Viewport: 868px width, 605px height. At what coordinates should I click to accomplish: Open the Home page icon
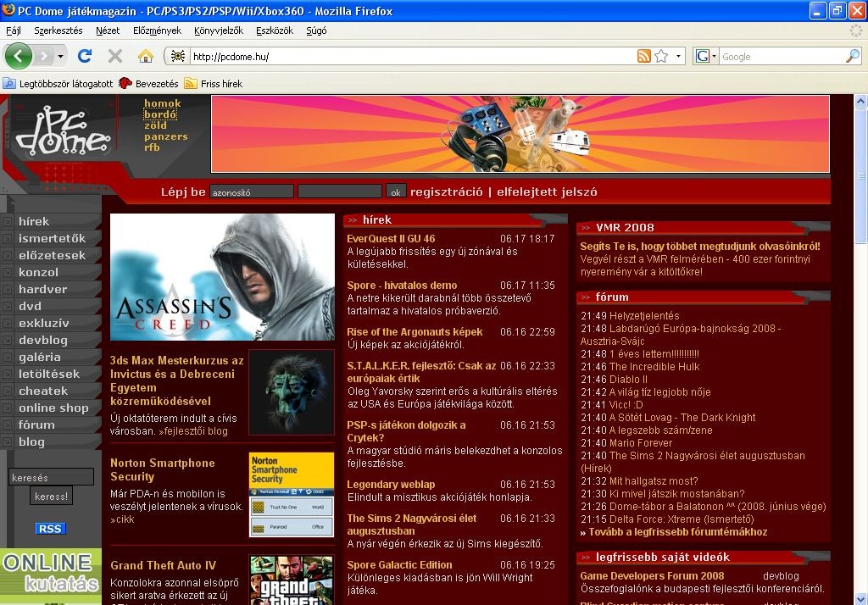coord(146,56)
